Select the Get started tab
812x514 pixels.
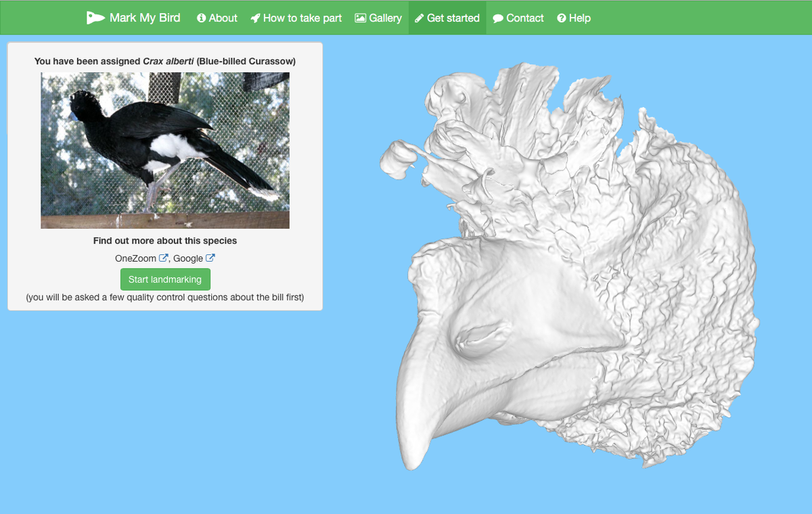click(x=447, y=18)
